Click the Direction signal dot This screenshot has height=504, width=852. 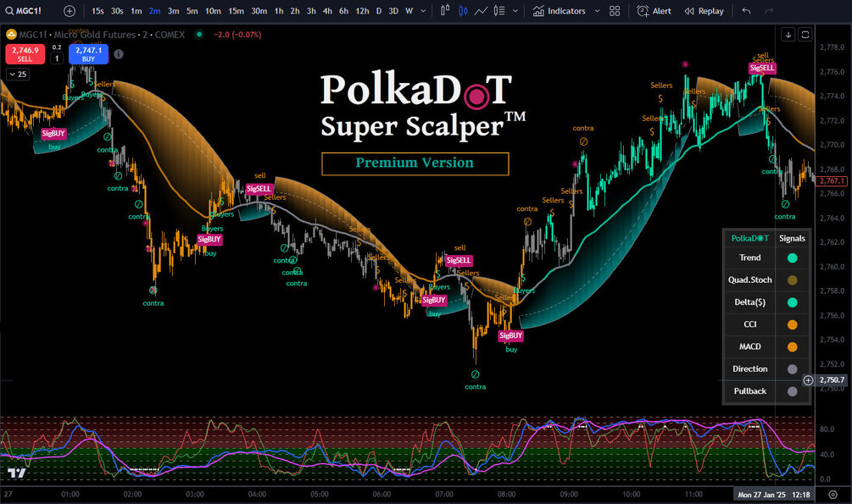(792, 369)
